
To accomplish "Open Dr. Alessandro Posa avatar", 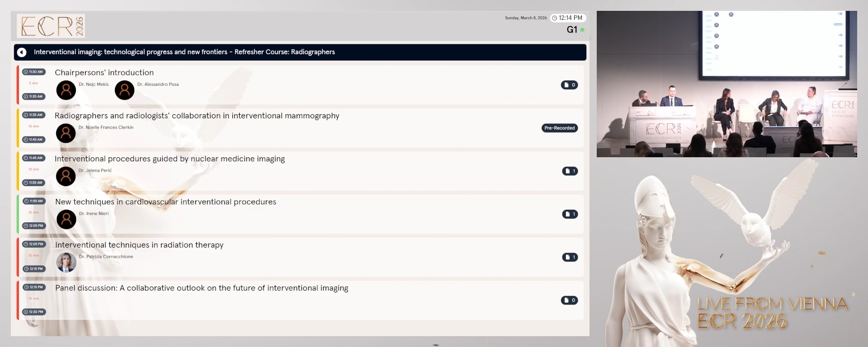I will [x=125, y=90].
